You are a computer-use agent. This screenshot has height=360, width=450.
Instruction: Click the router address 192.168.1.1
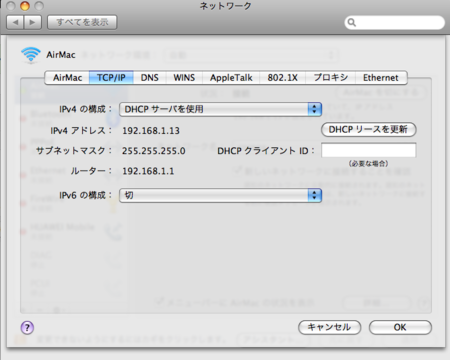coord(148,171)
